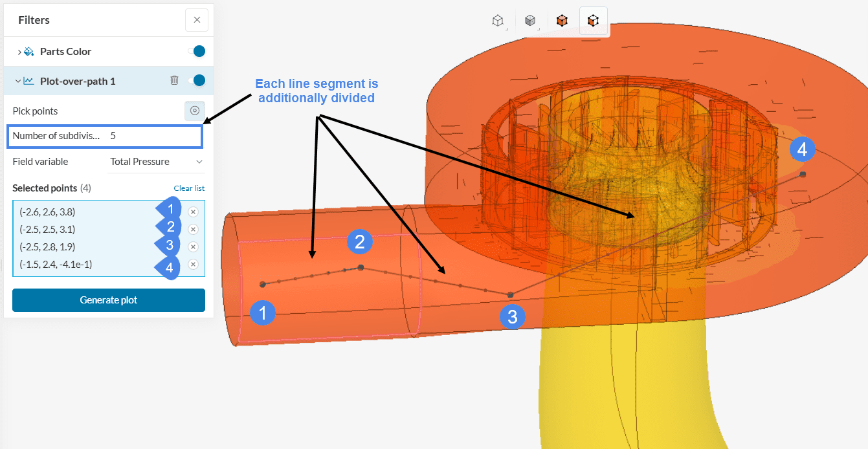Select the solid orange cube selection icon
The image size is (868, 449).
(562, 21)
